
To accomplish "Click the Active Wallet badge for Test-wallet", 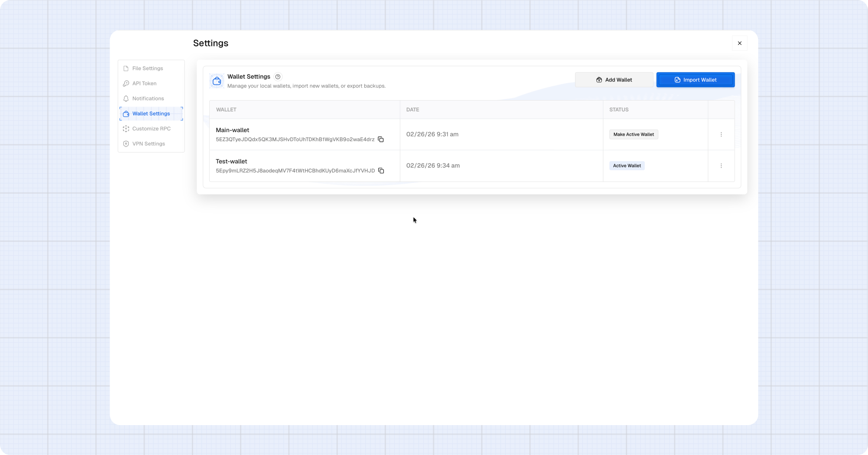I will tap(627, 166).
